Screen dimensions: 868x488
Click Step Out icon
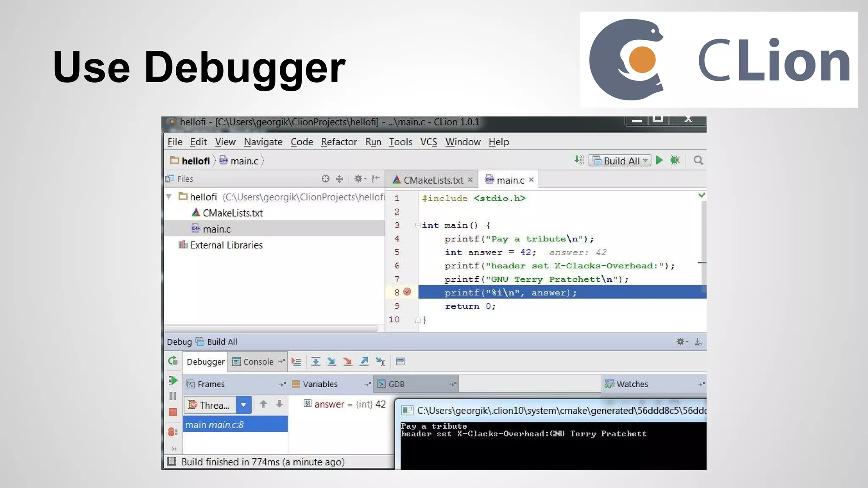tap(364, 361)
